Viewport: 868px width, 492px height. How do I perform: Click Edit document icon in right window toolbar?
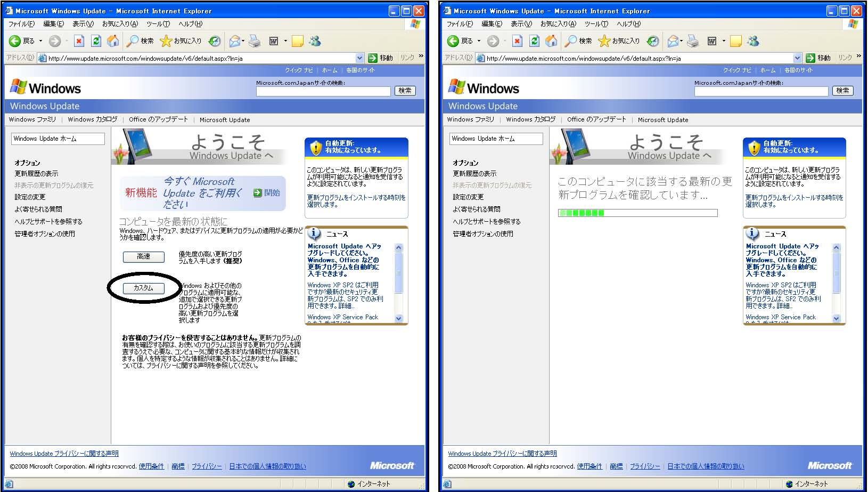coord(712,41)
